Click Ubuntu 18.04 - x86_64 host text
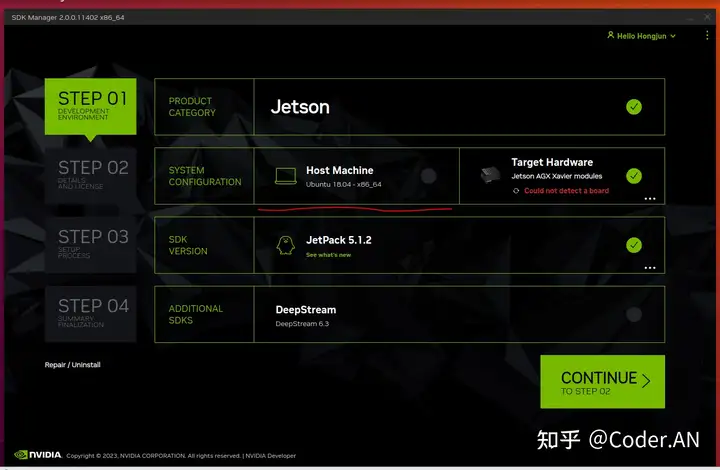The width and height of the screenshot is (720, 470). [343, 184]
